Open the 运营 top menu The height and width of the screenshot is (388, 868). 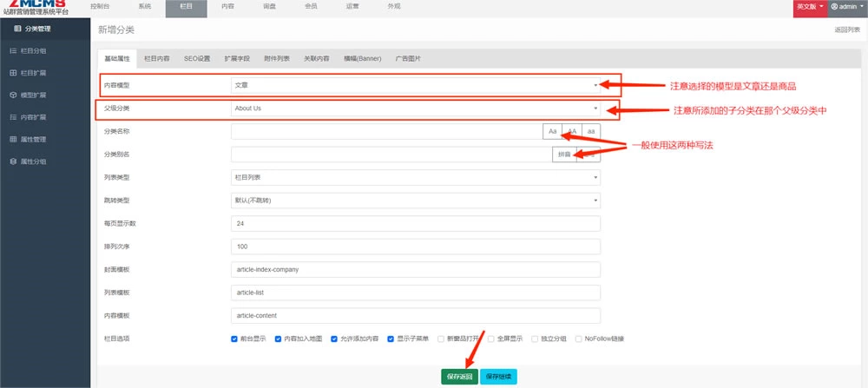352,7
